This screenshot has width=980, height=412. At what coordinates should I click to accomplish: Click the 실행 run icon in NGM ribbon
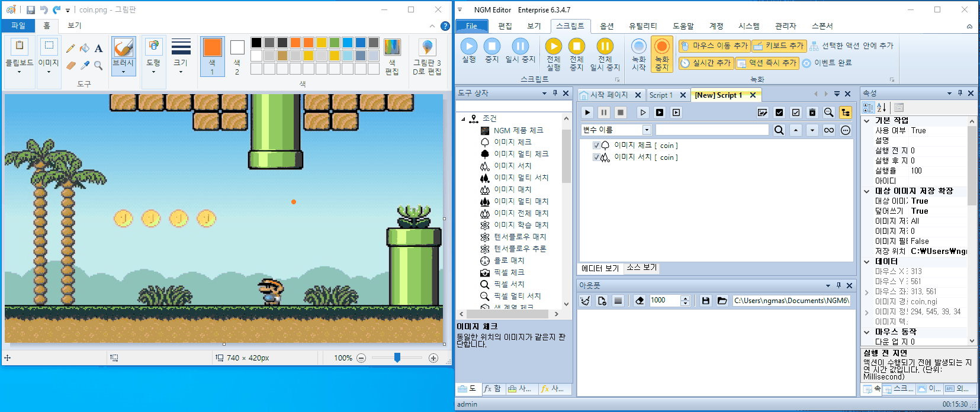469,46
